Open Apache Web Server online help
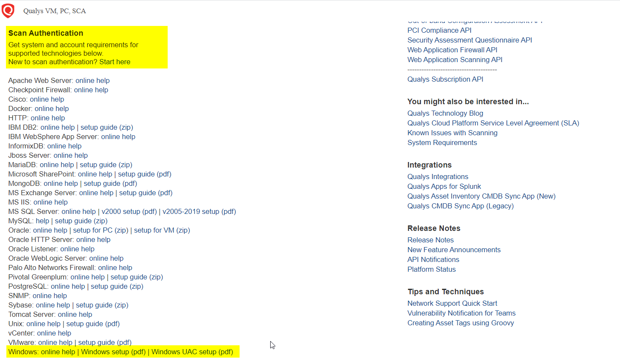Viewport: 620px width, 364px height. [x=92, y=80]
